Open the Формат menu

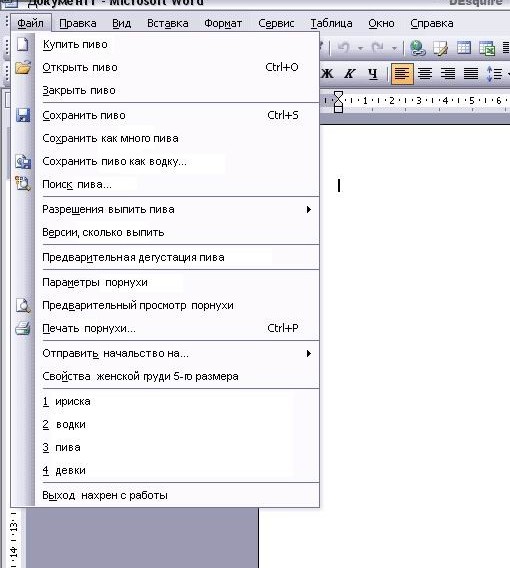(223, 23)
